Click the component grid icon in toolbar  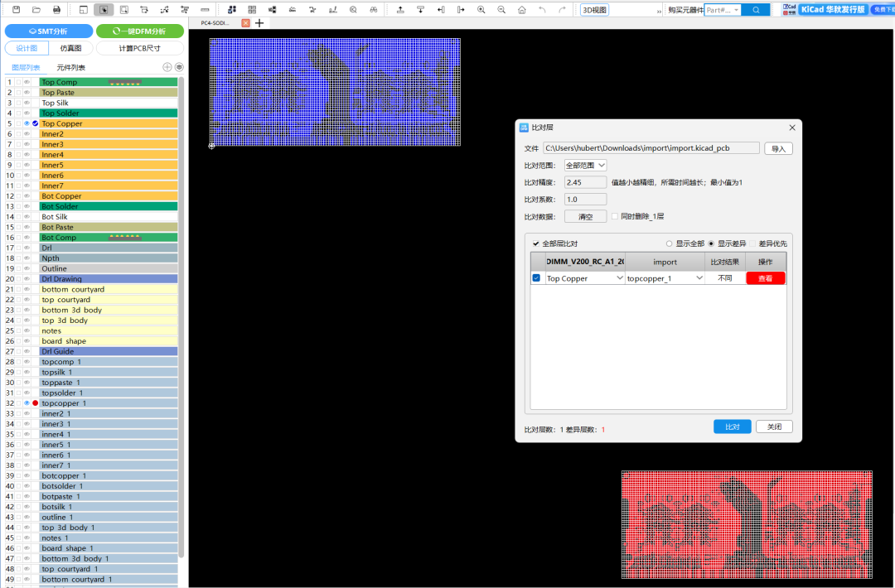tap(252, 10)
